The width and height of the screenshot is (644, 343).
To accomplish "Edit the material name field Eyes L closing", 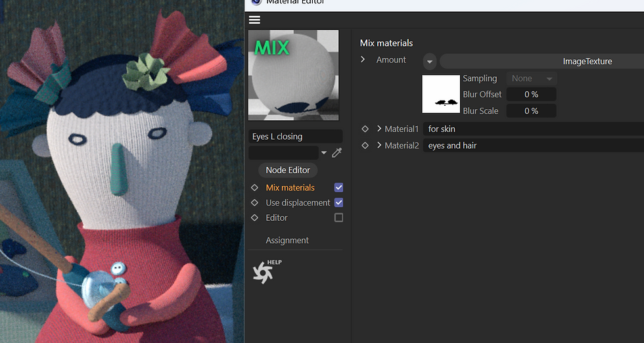I will [295, 137].
